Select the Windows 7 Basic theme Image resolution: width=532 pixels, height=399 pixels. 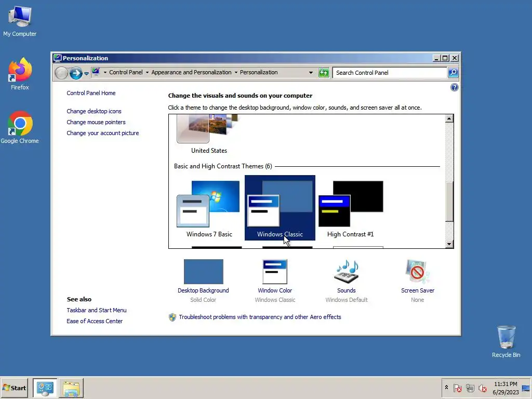click(209, 208)
